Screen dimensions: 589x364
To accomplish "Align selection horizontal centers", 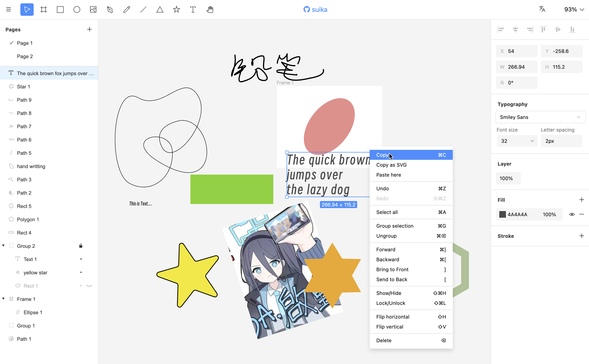I will pos(515,29).
